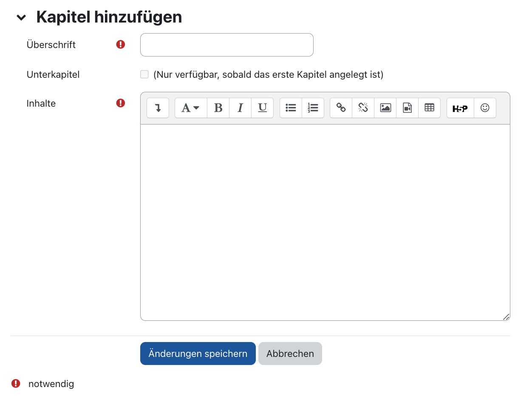Expand the editor toolbar with the arrow button
Viewport: 532px width, 396px height.
pos(158,108)
